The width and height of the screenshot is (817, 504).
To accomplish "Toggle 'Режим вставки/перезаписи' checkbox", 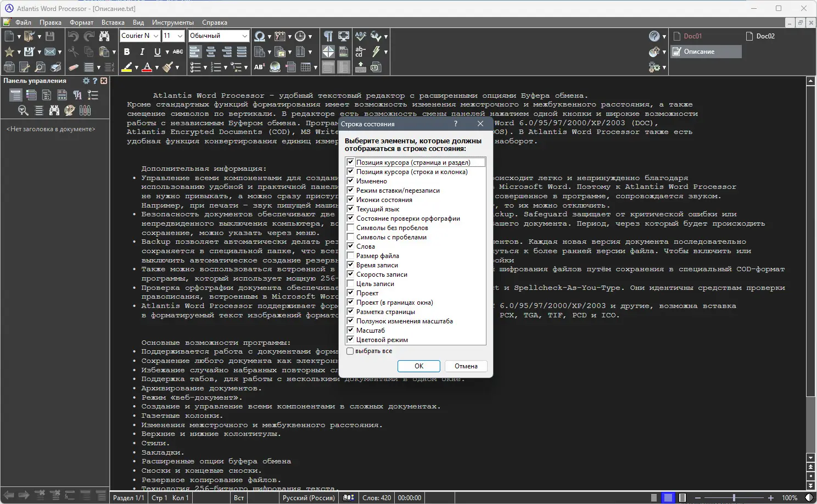I will point(350,191).
